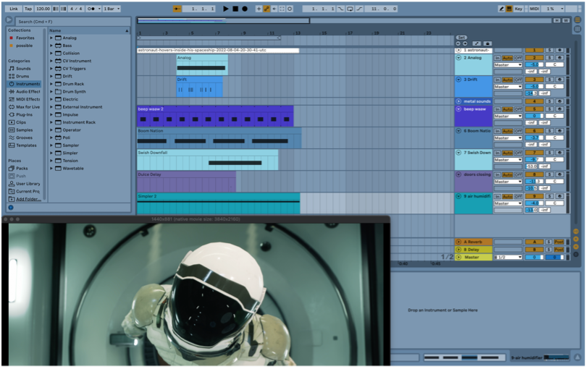
Task: Expand the Wavetable folder
Action: [x=51, y=168]
